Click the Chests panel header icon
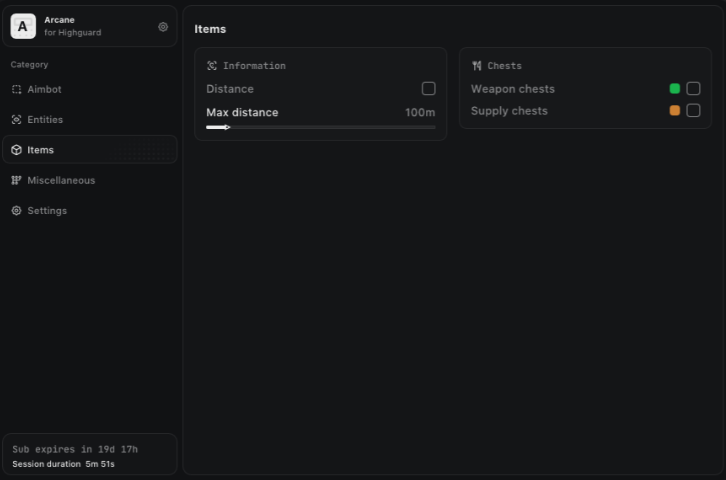The image size is (726, 480). (x=477, y=66)
